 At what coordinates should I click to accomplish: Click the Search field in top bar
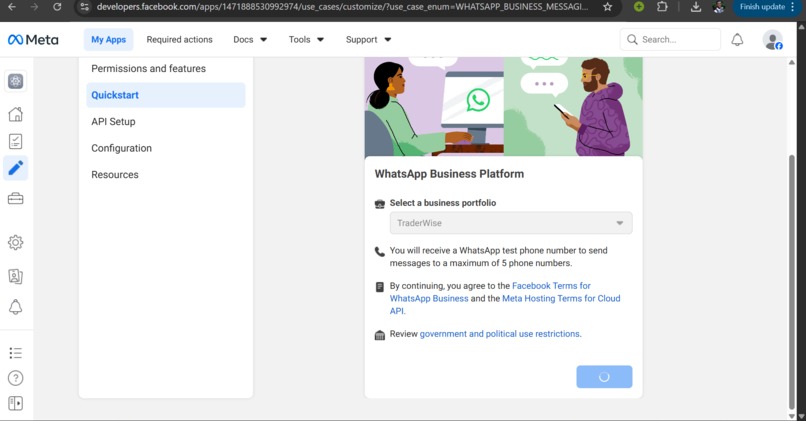[670, 40]
